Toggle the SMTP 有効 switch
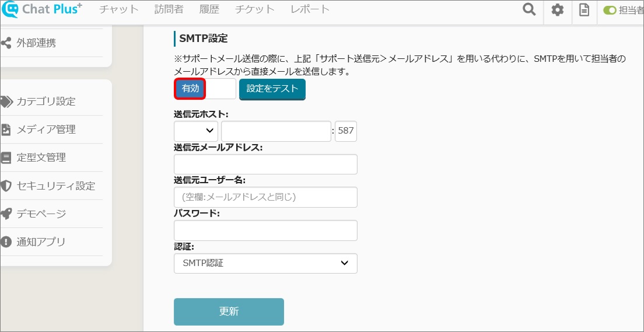 [205, 89]
